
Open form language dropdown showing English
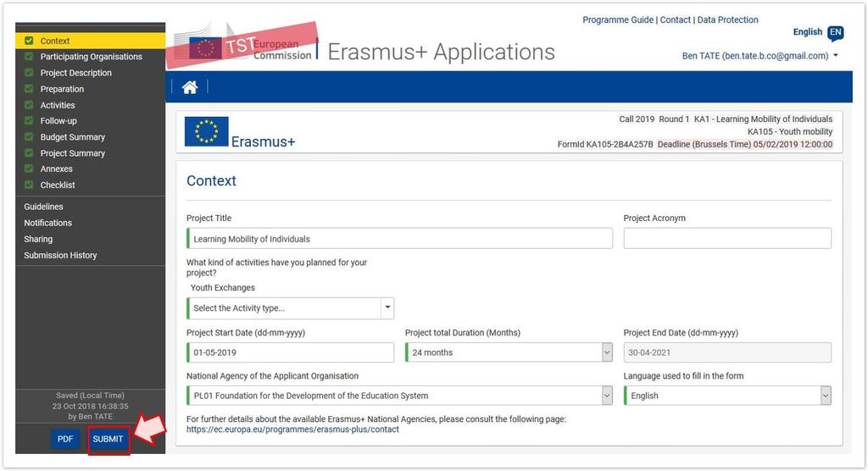coord(727,396)
